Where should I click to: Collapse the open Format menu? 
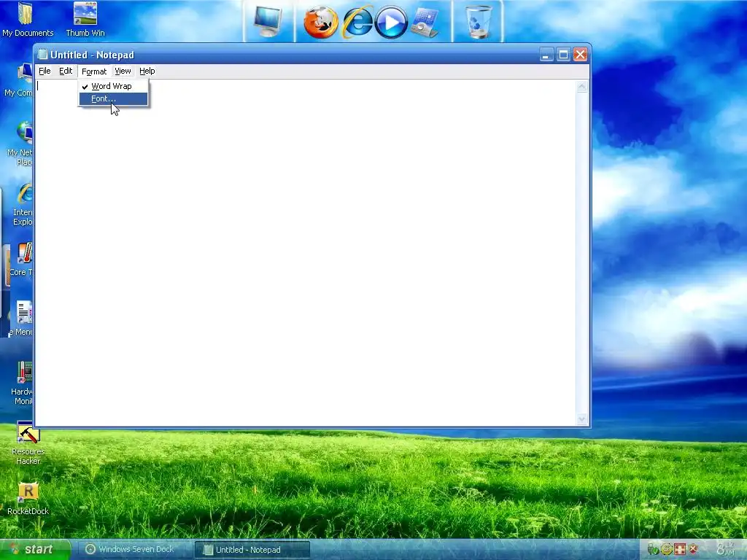click(94, 71)
